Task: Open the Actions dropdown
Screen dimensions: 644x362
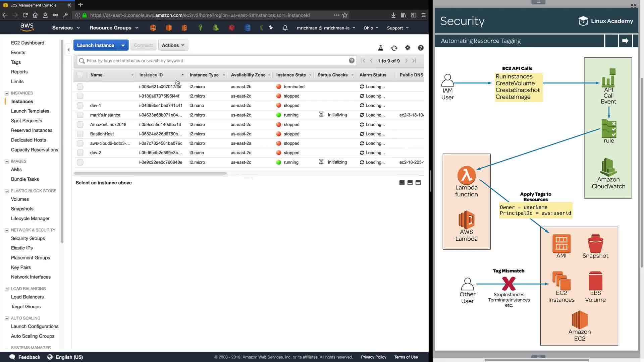Action: pos(173,45)
